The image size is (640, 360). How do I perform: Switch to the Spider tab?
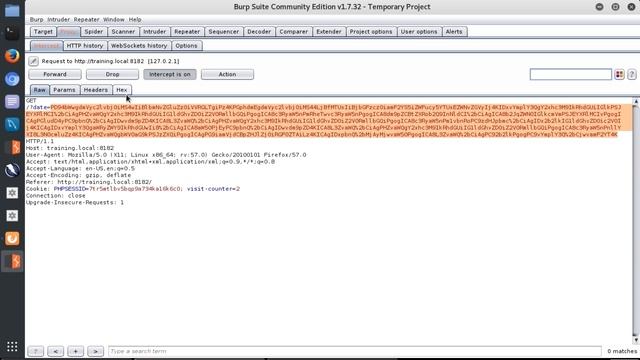(x=93, y=32)
